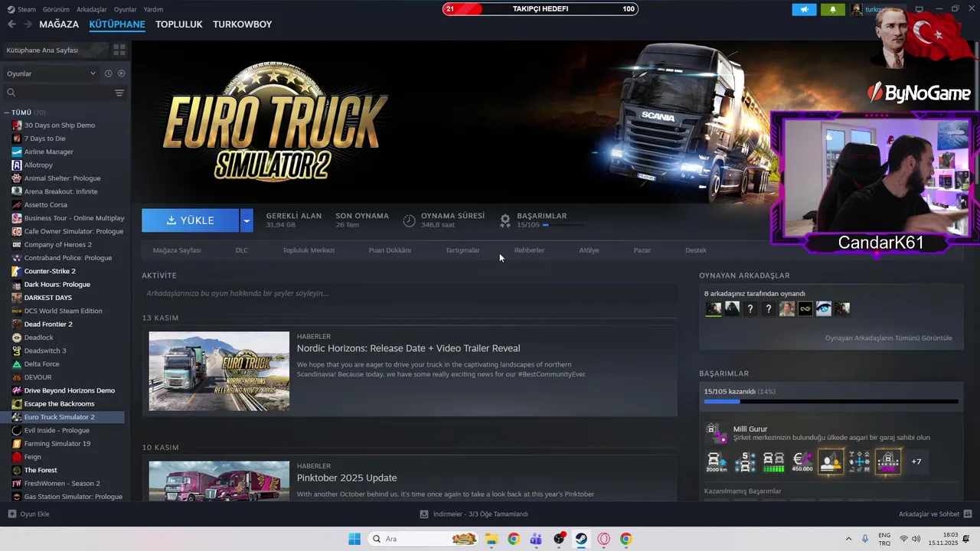The height and width of the screenshot is (551, 980).
Task: Open the install options dropdown arrow
Action: click(x=247, y=220)
